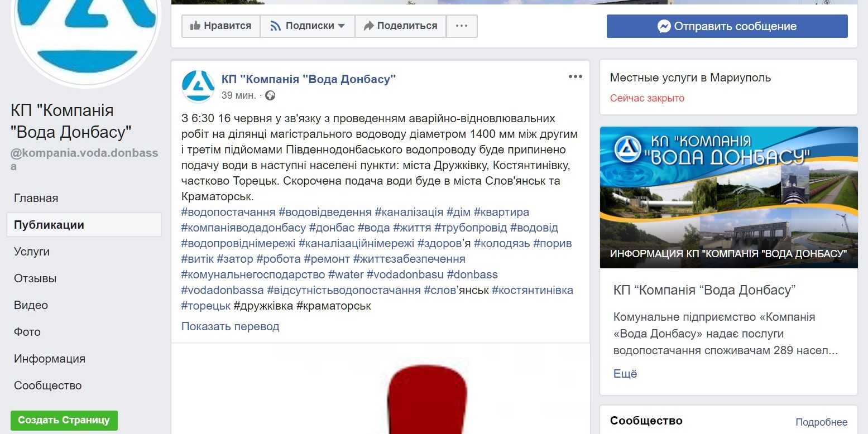This screenshot has height=434, width=868.
Task: Open the Фото sidebar section
Action: (27, 332)
